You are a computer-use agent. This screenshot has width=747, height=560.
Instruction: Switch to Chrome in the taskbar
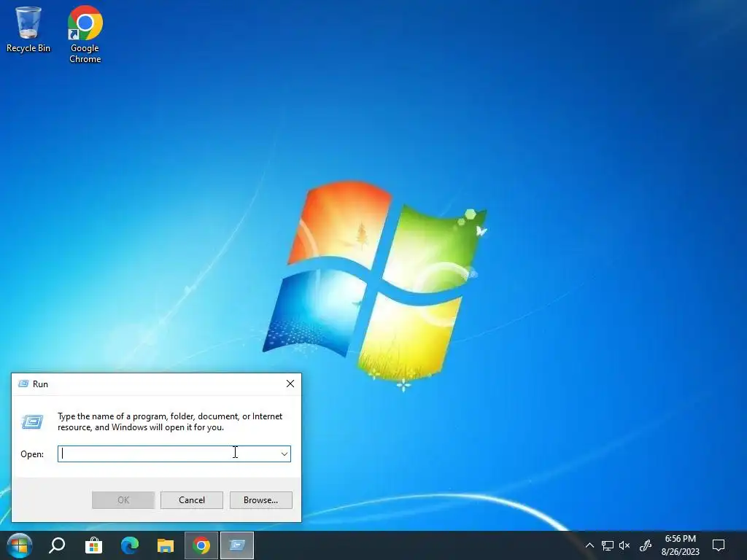201,545
